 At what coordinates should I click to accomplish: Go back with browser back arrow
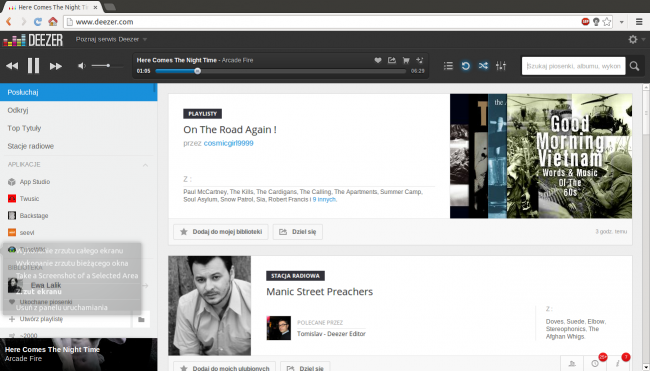pos(9,22)
